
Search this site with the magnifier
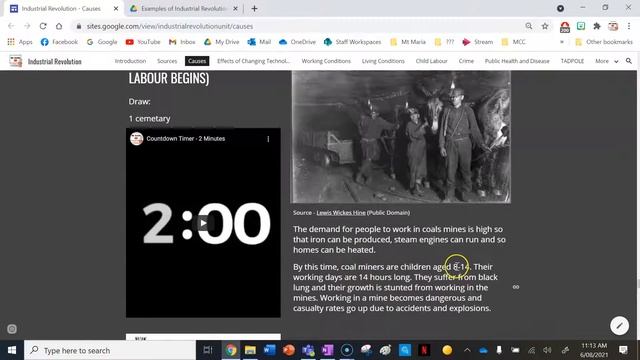coord(629,61)
